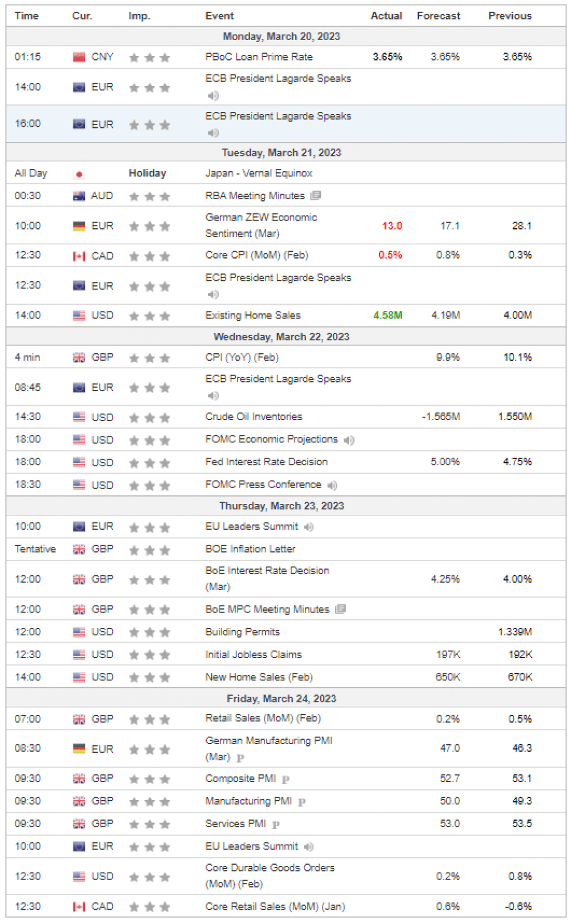Click speaker icon beside FOMC Economic Projections
Viewport: 571px width, 924px height.
click(x=349, y=440)
